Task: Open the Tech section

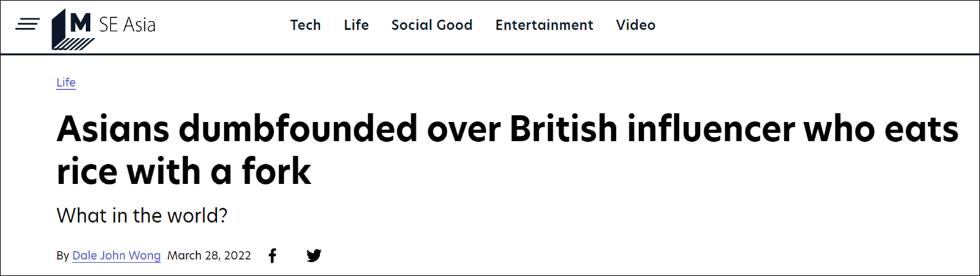Action: (305, 25)
